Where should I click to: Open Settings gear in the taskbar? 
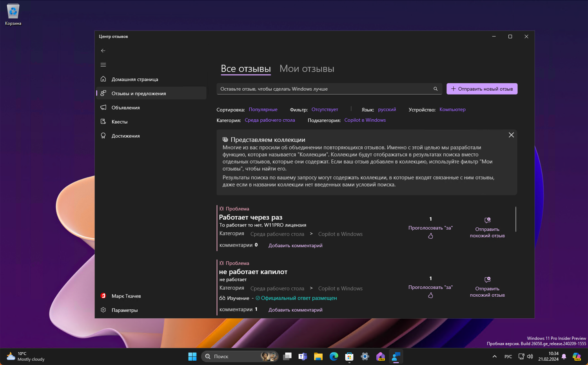pos(365,356)
